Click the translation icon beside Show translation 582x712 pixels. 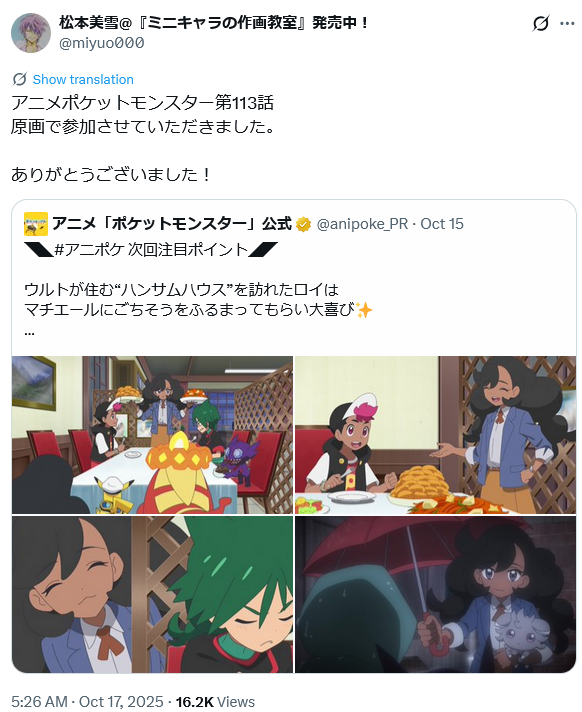20,79
